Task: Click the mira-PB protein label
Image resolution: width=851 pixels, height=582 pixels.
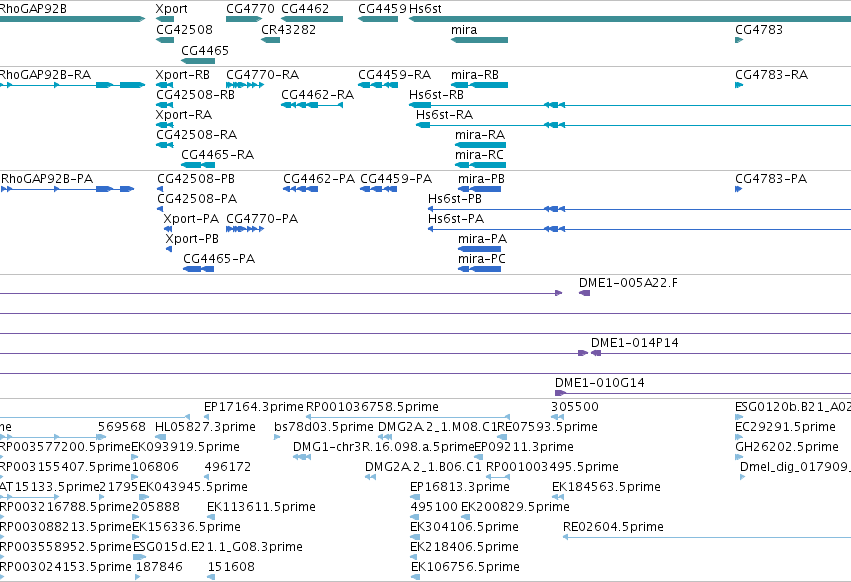Action: pyautogui.click(x=481, y=179)
